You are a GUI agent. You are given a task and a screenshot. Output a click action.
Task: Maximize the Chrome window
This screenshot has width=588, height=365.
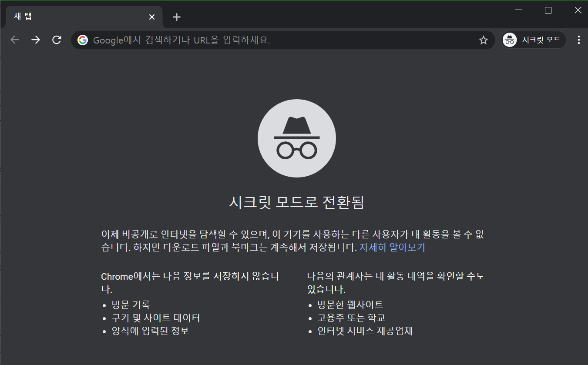pyautogui.click(x=548, y=10)
